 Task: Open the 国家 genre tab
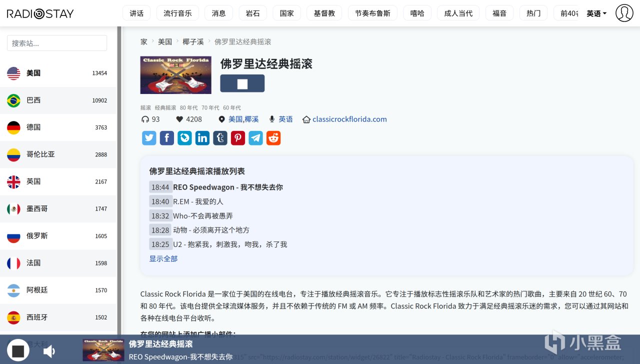[286, 13]
